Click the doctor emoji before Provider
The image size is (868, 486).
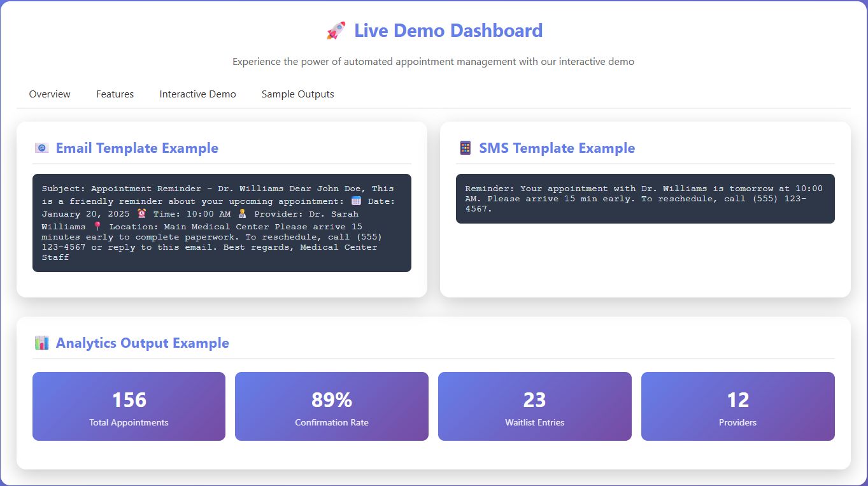[x=242, y=214]
